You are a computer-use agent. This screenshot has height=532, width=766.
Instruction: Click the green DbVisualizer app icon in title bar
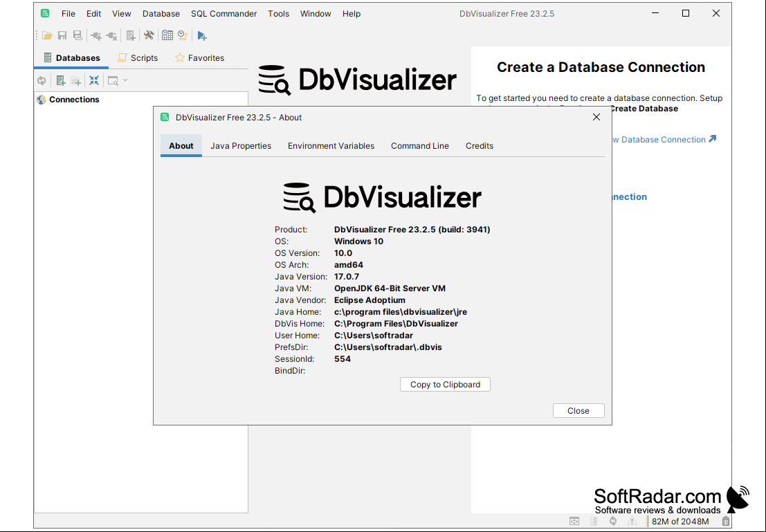pyautogui.click(x=45, y=13)
